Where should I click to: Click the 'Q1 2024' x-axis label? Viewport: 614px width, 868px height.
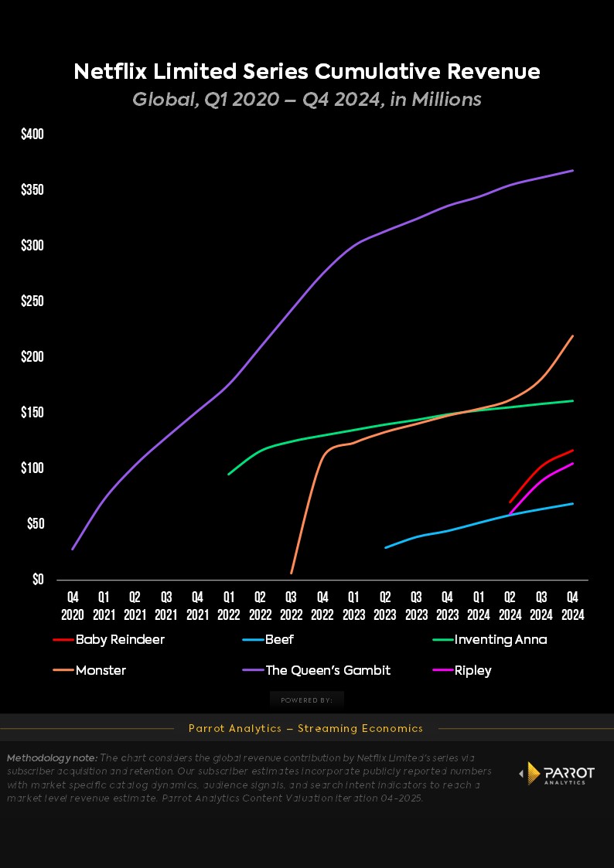coord(479,606)
